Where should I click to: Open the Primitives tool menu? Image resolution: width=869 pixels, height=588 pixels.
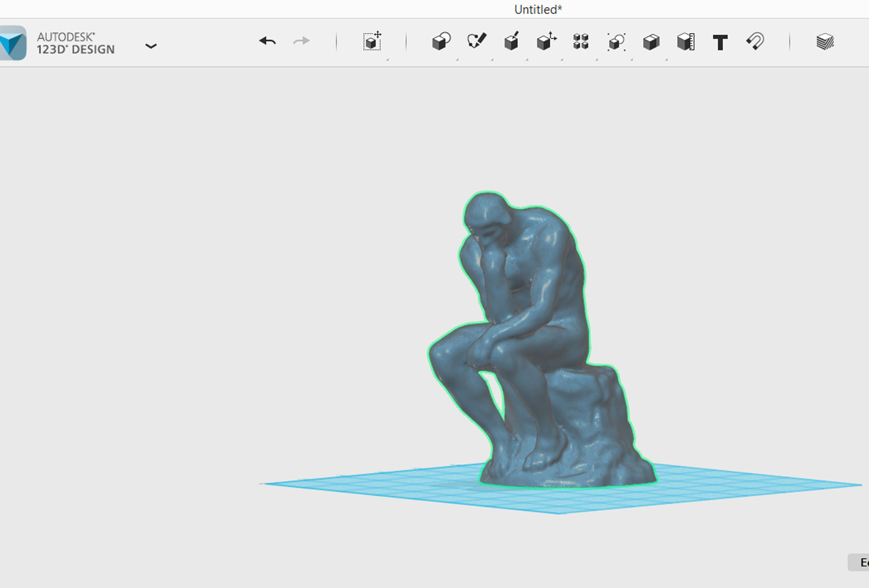[x=441, y=41]
